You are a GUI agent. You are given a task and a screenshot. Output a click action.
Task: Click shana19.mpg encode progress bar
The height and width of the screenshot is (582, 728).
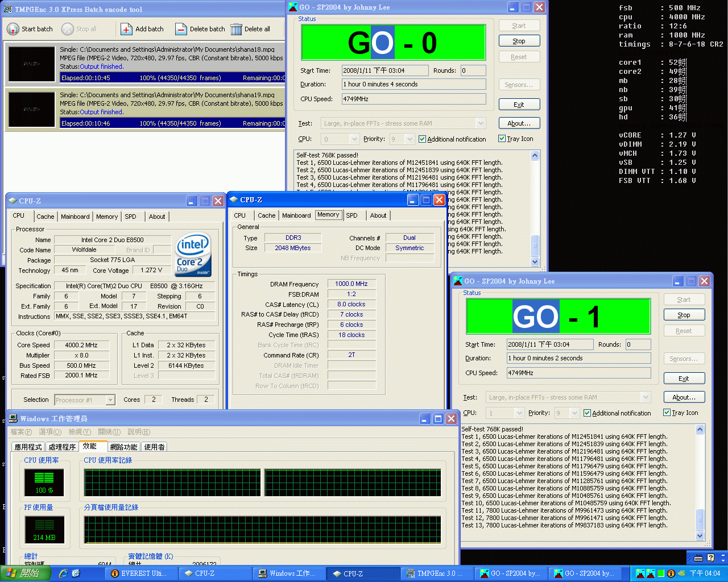pos(172,123)
